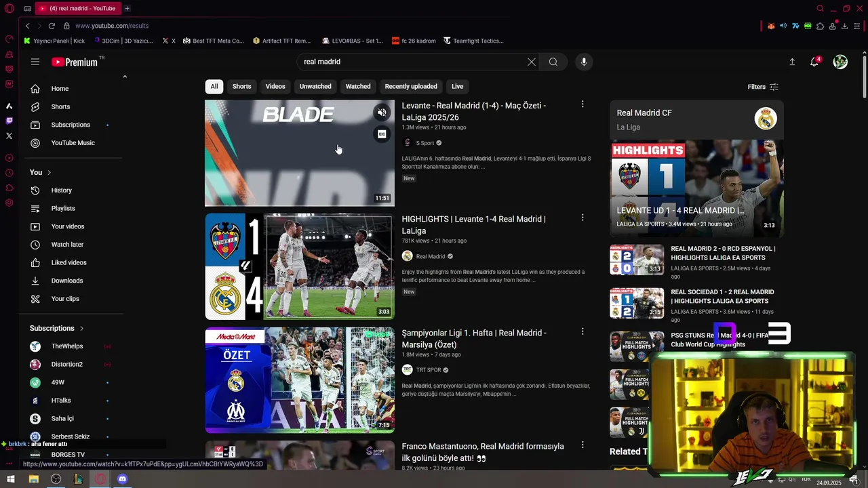The height and width of the screenshot is (488, 868).
Task: Reload the page in the browser
Action: pyautogui.click(x=52, y=26)
